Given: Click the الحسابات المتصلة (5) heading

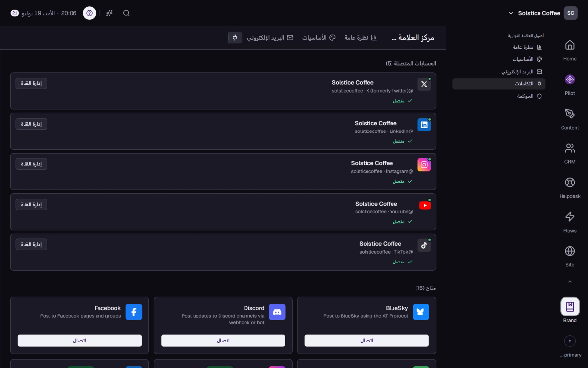Looking at the screenshot, I should tap(411, 64).
